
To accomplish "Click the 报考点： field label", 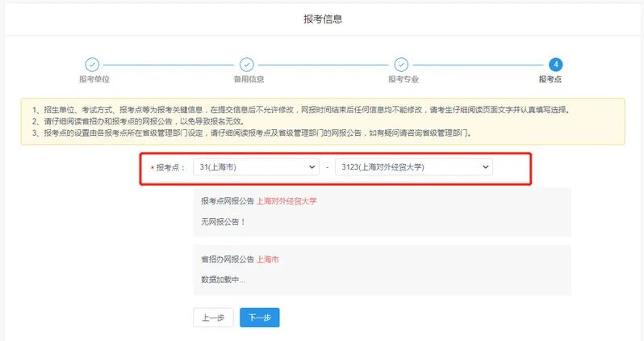I will (170, 167).
